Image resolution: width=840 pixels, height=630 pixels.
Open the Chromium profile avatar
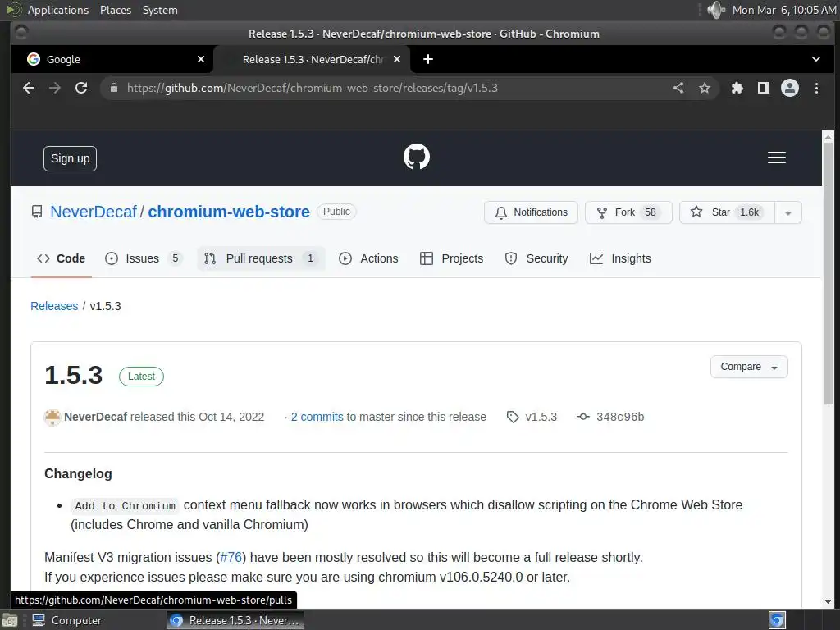(790, 88)
